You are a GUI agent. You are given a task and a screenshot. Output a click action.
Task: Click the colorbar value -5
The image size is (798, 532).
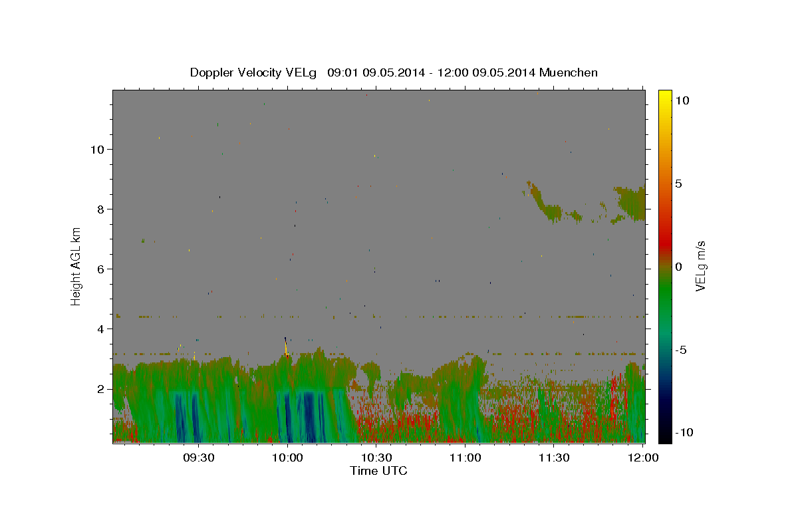pos(682,350)
